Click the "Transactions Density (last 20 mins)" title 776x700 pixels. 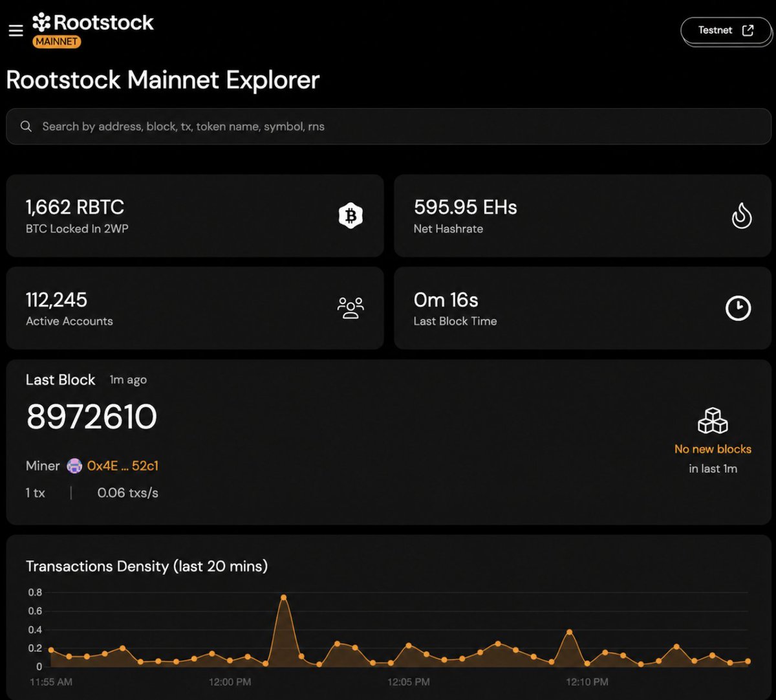(x=147, y=566)
